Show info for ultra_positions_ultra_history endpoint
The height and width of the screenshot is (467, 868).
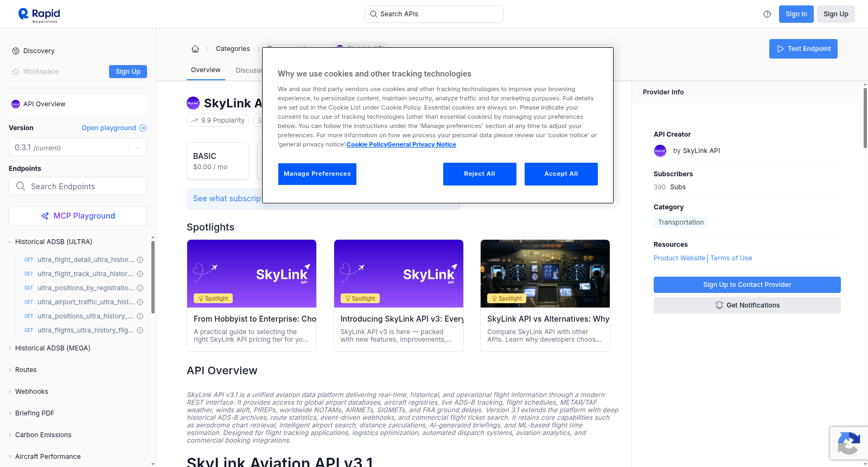tap(140, 316)
